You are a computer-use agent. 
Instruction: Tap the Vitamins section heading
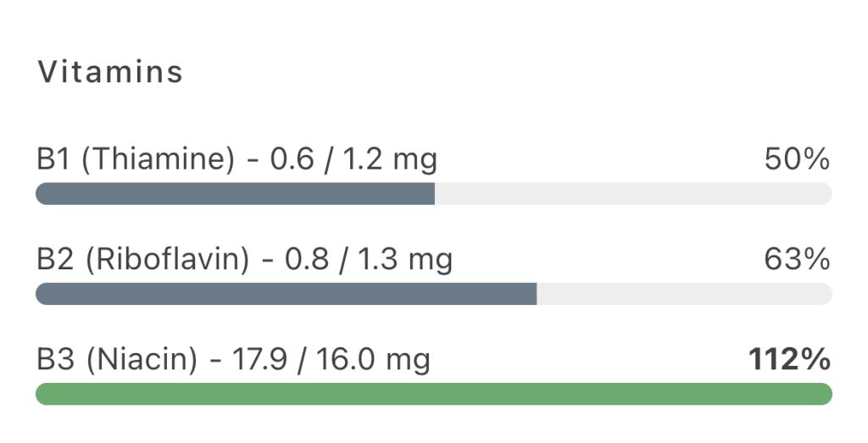pos(110,73)
